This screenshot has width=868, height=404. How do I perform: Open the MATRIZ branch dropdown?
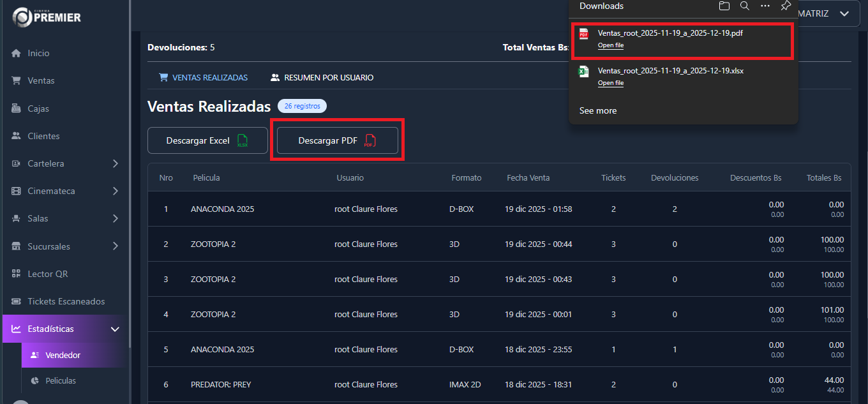[844, 13]
